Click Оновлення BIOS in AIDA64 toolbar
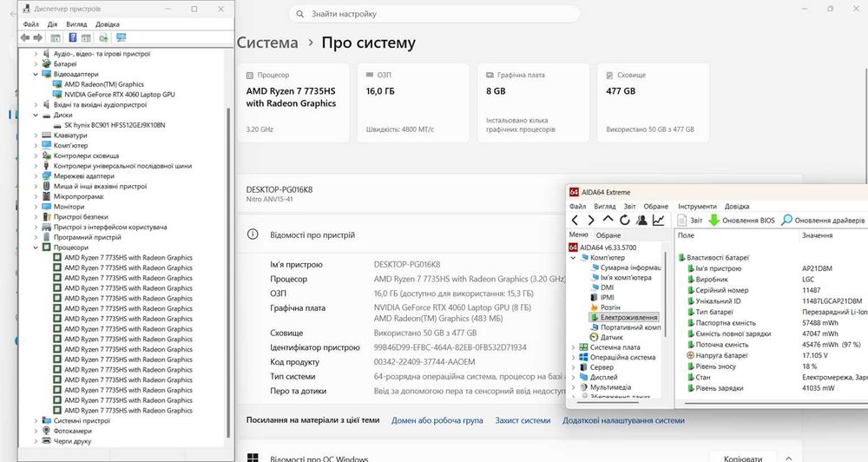Screen dimensions: 868x462 [x=742, y=220]
